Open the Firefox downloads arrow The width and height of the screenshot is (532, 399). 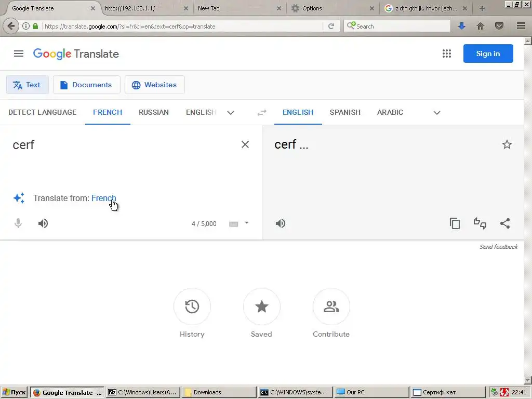[461, 26]
